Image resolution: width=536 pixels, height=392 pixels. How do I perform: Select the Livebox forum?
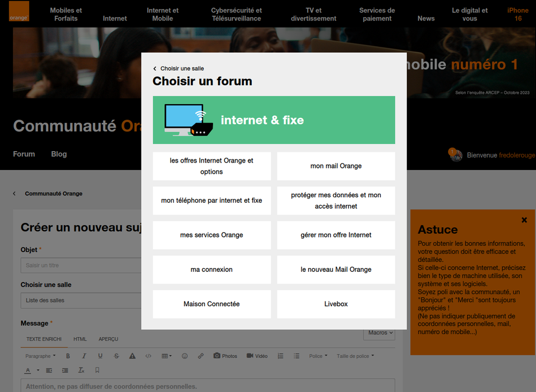pos(336,304)
